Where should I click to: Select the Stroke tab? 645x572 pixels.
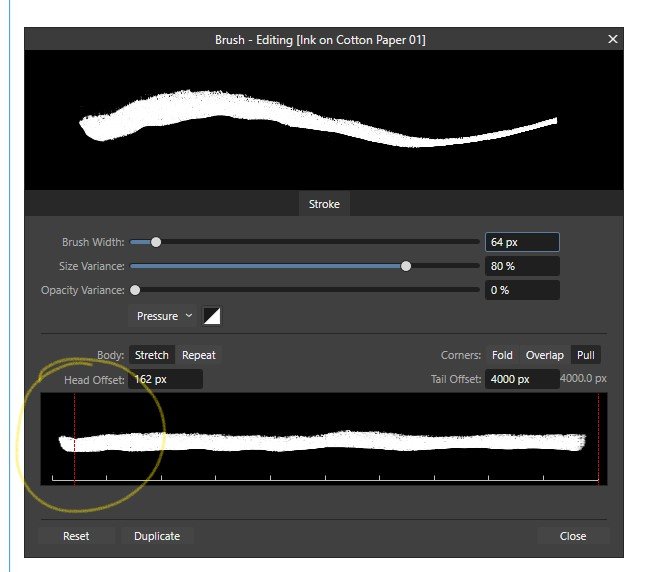324,204
